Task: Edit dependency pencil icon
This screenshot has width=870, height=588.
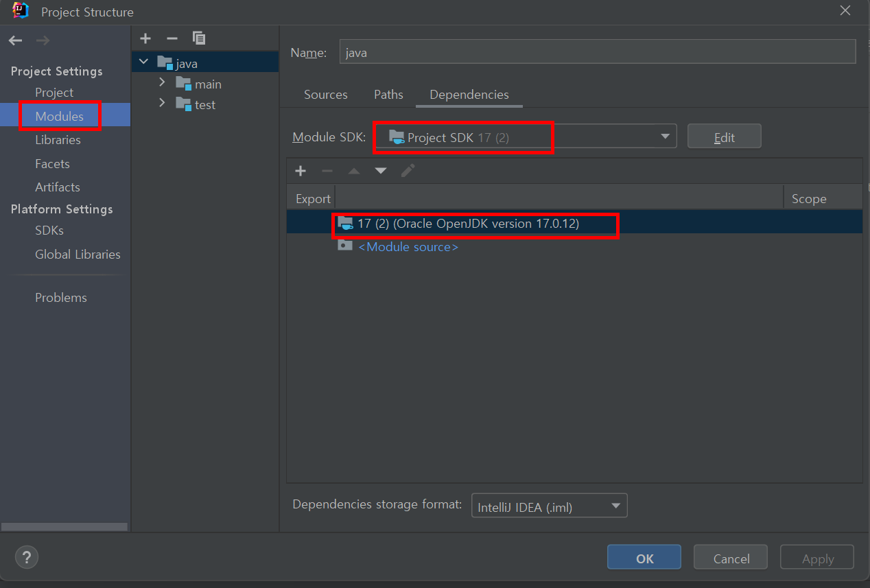Action: (408, 170)
